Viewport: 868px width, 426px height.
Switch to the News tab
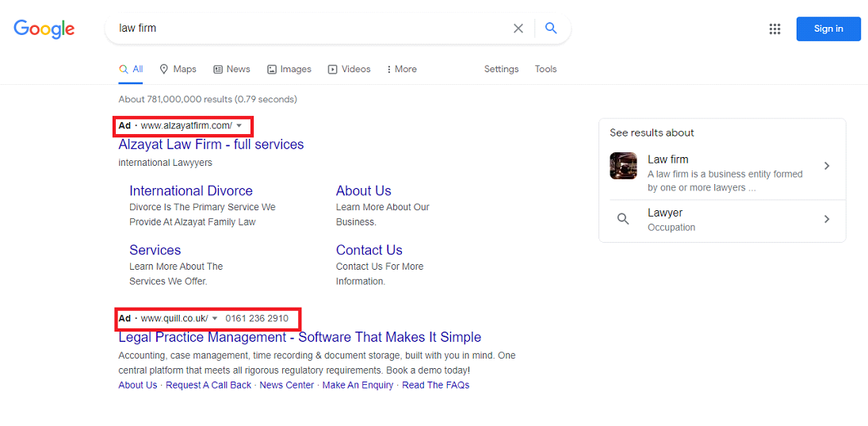point(231,69)
